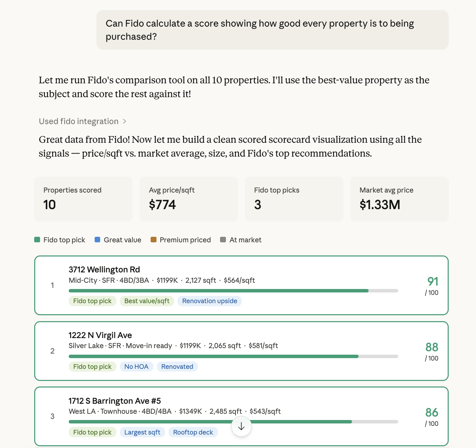This screenshot has width=476, height=448.
Task: Click the Premium priced orange legend swatch
Action: (x=154, y=240)
